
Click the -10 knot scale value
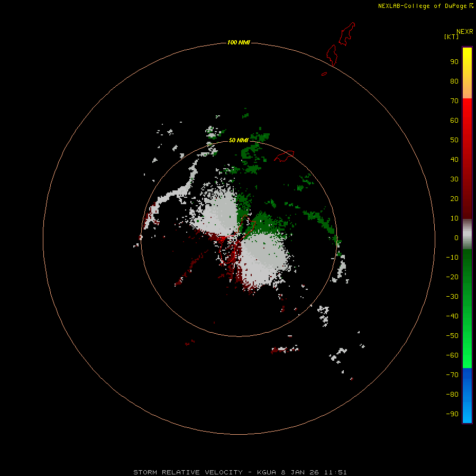click(x=452, y=258)
